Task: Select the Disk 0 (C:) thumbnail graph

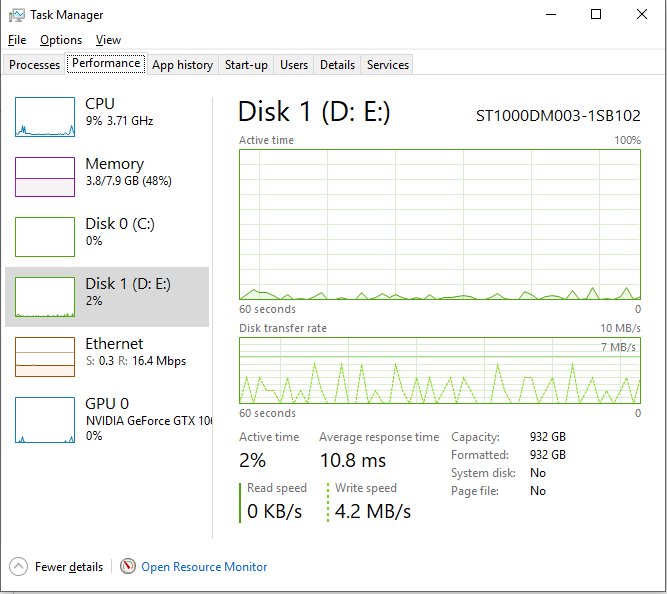Action: click(45, 237)
